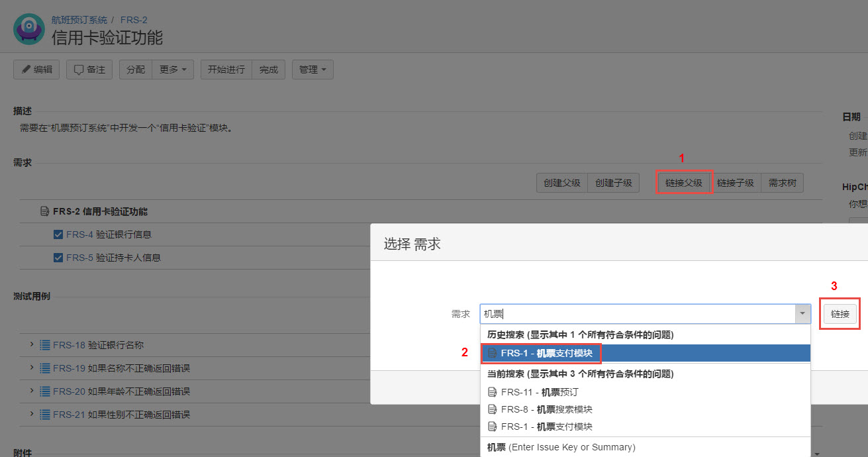The image size is (868, 457).
Task: Click the 选择 需求 dialog title
Action: 412,244
